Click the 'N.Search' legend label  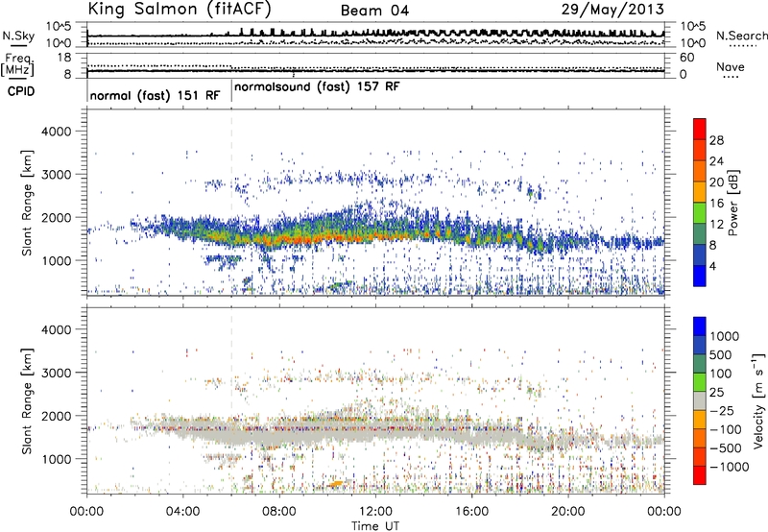pos(741,36)
